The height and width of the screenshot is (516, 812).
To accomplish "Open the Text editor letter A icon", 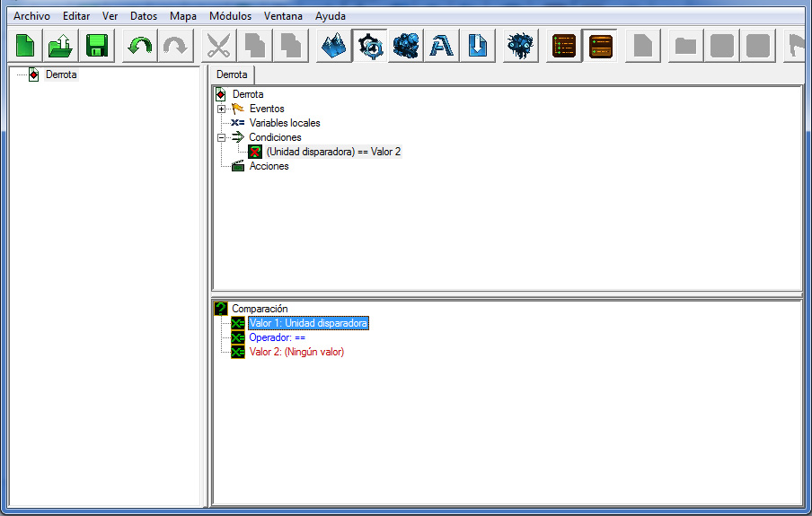I will (441, 46).
